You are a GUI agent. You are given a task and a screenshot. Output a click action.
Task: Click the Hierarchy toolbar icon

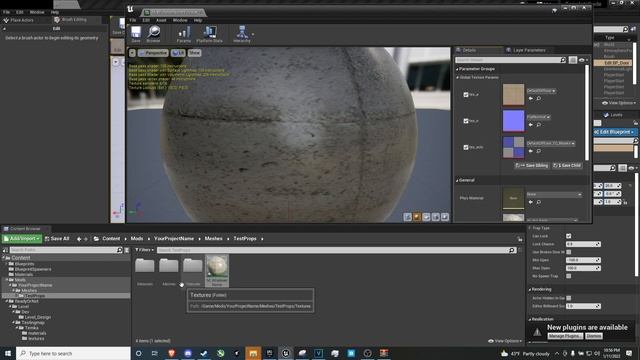tap(242, 34)
